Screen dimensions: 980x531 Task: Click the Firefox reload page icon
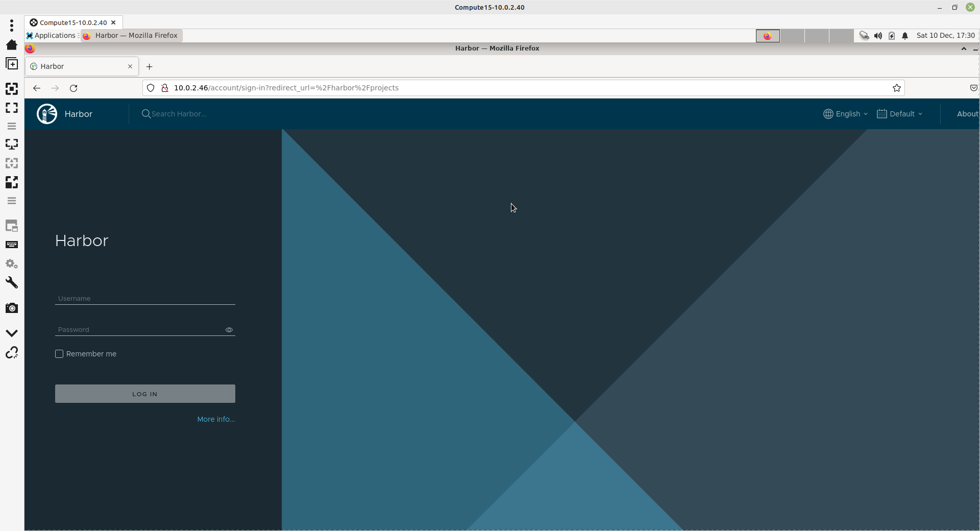[x=73, y=88]
